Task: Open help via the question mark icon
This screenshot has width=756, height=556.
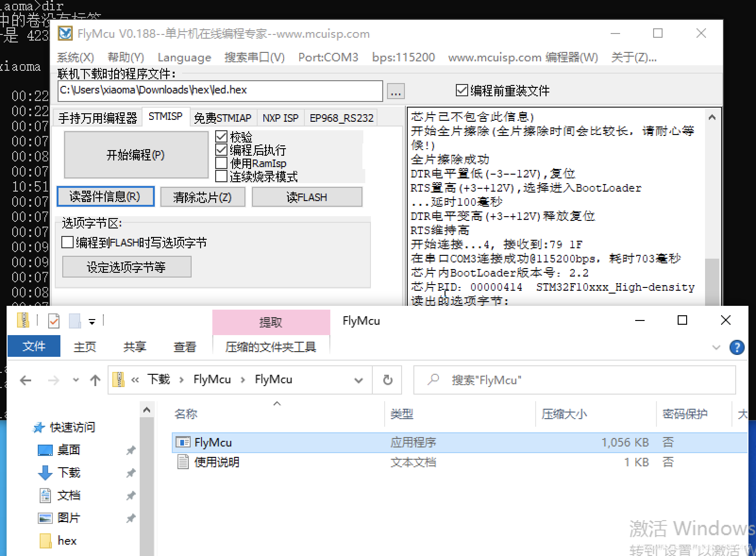Action: point(737,347)
